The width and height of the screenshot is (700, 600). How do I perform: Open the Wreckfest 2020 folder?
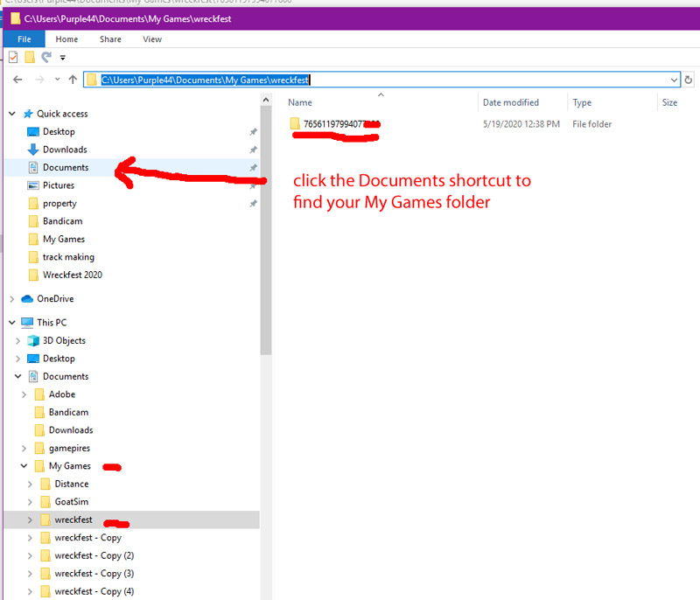(73, 275)
